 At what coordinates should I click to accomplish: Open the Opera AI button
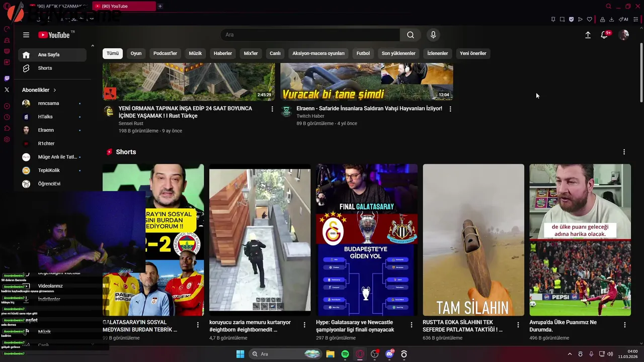point(623,20)
